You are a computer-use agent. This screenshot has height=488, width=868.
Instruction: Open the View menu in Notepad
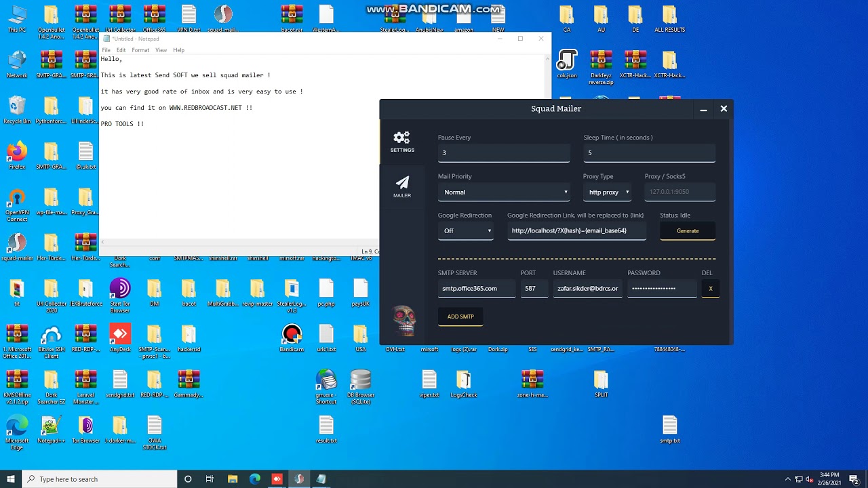(x=161, y=50)
